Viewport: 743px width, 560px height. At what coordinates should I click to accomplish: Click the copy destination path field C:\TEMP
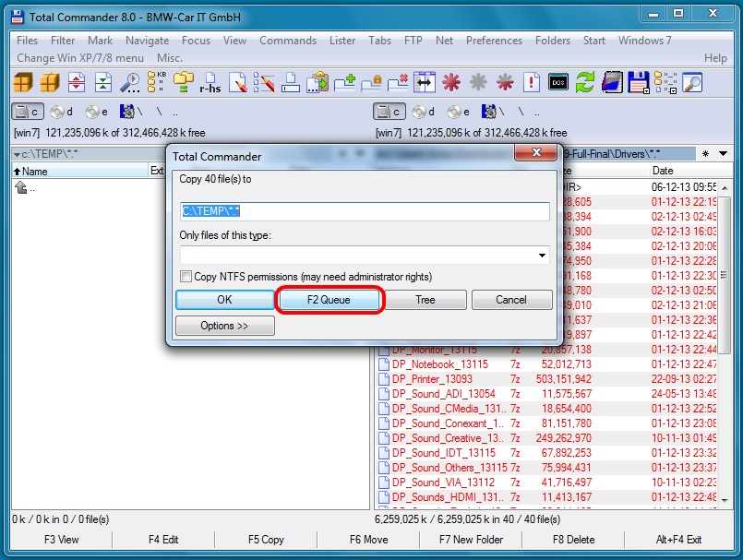click(365, 211)
